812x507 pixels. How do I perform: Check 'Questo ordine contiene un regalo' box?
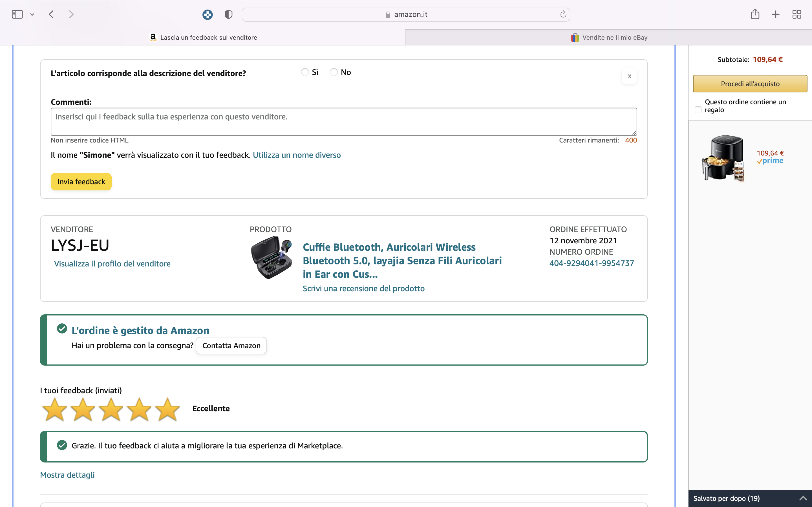pyautogui.click(x=698, y=110)
